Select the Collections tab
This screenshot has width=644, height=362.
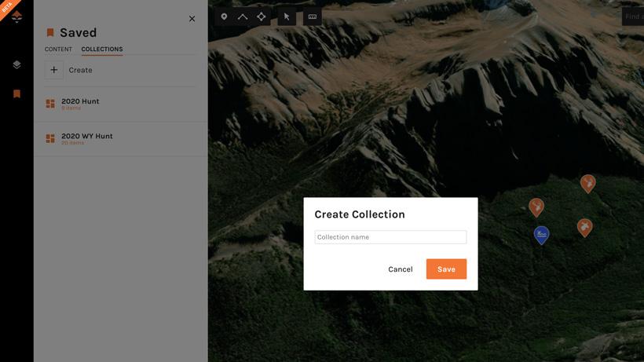point(102,49)
